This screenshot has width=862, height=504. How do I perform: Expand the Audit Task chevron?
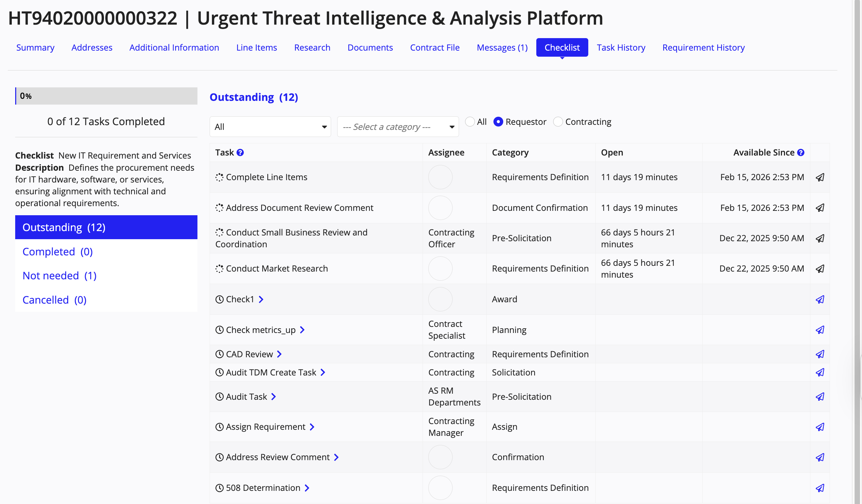(x=273, y=397)
